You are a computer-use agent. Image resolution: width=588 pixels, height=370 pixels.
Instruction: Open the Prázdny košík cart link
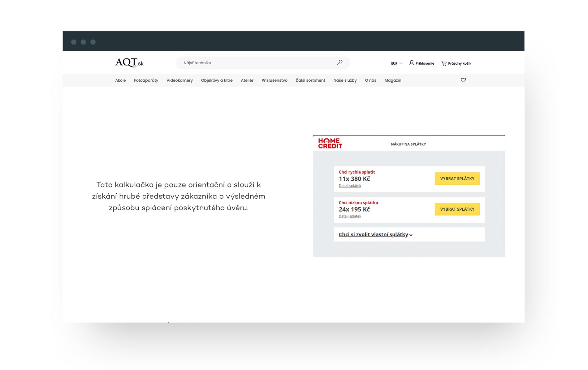click(x=460, y=63)
